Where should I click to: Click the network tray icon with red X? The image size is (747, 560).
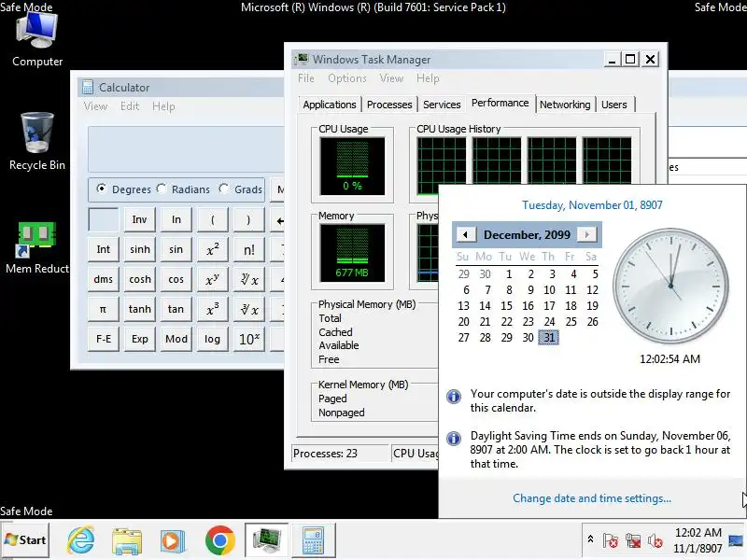[633, 540]
